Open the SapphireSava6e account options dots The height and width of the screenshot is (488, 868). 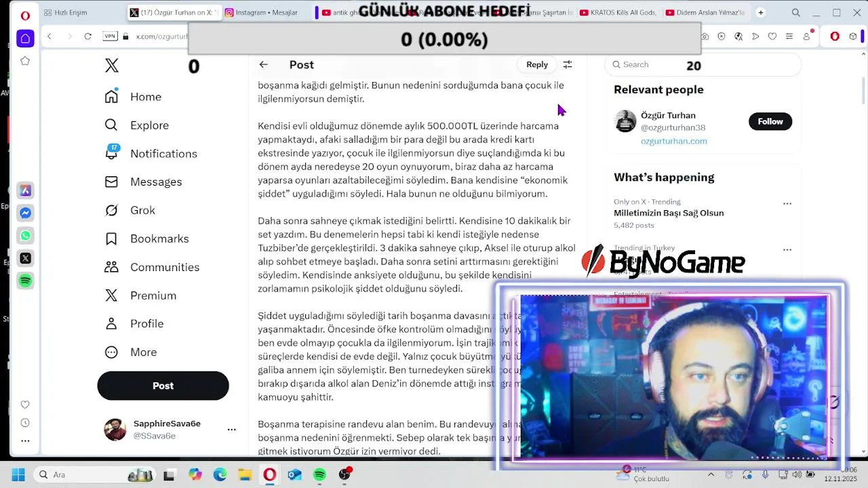point(231,430)
